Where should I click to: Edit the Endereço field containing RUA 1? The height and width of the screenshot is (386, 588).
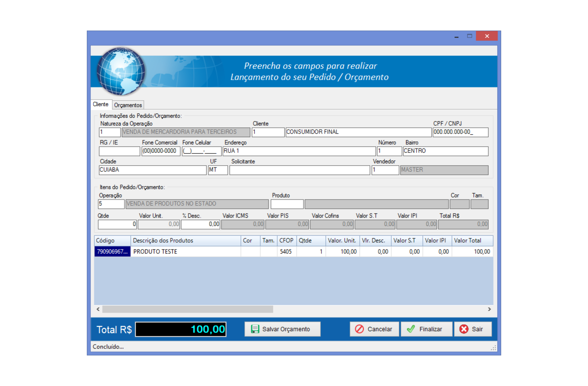[299, 151]
